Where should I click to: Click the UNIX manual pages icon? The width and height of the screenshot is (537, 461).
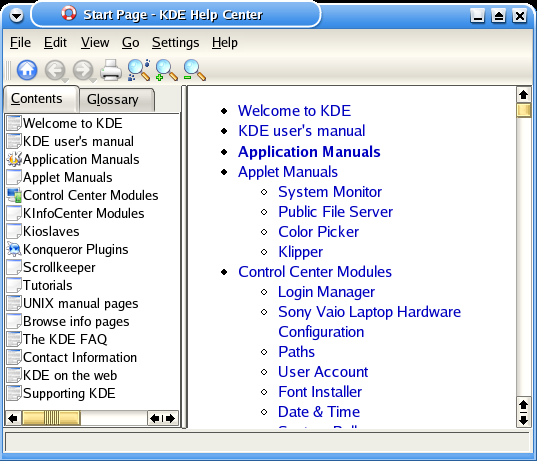click(x=14, y=303)
